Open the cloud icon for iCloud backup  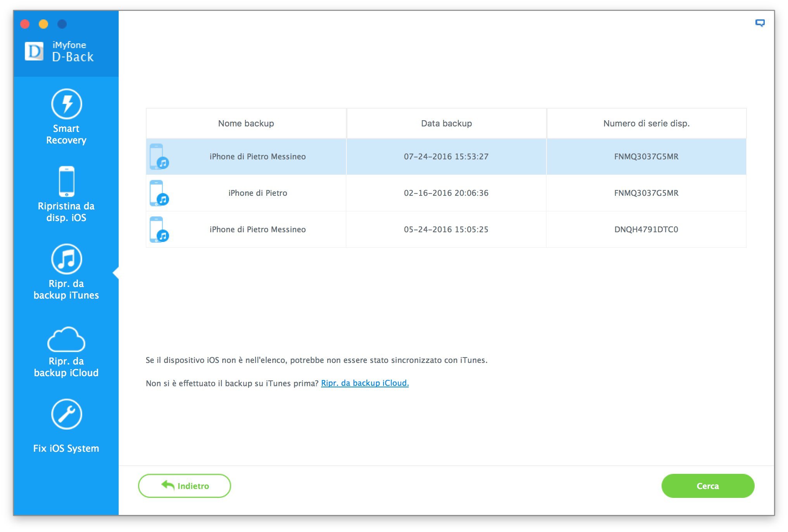click(66, 339)
